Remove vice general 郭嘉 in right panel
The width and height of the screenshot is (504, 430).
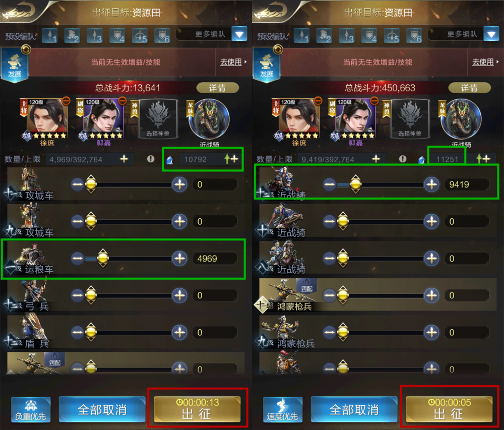coord(374,101)
